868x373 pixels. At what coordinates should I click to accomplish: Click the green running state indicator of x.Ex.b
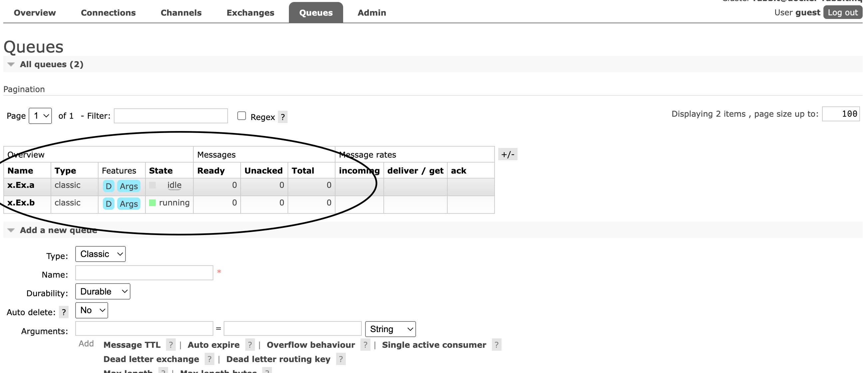click(152, 203)
